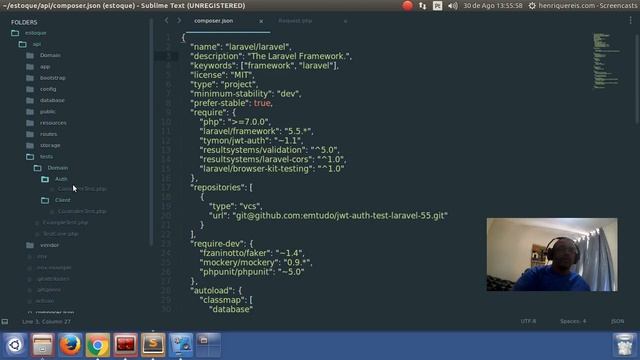Screen dimensions: 640x360
Task: Change indentation via Spaces: 4
Action: click(x=573, y=321)
